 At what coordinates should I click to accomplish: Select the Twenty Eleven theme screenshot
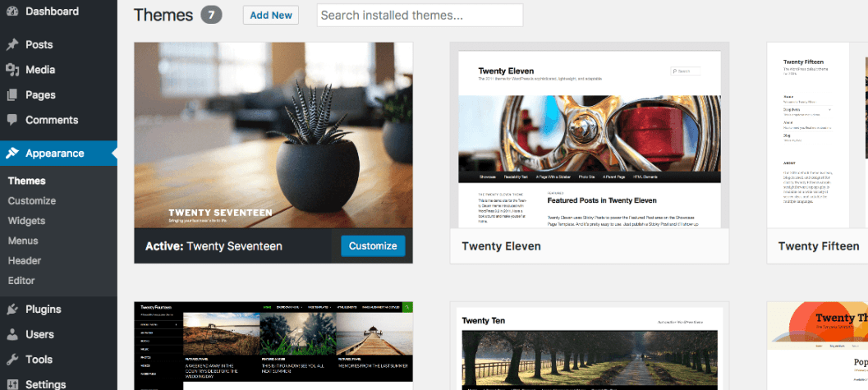590,135
